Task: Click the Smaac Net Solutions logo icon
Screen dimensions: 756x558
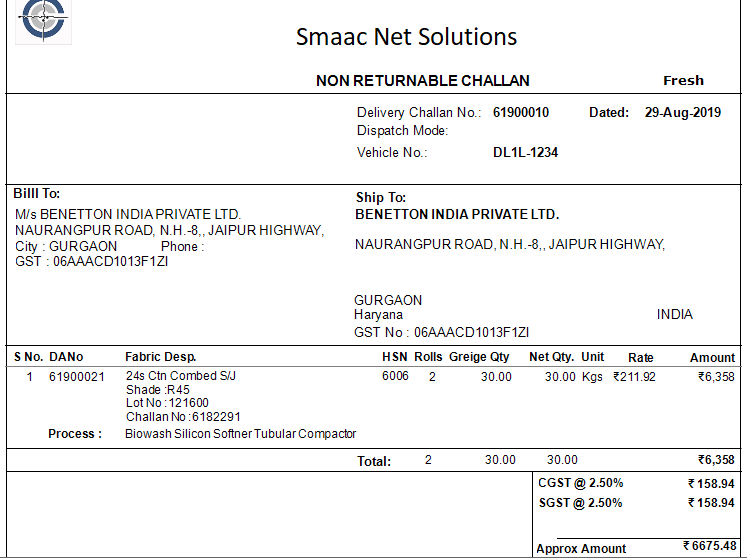Action: coord(43,21)
